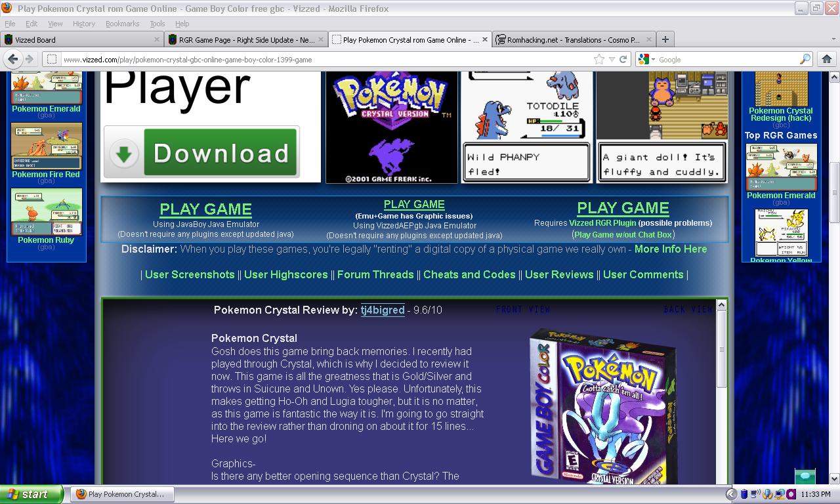Click the forward navigation arrow
The width and height of the screenshot is (840, 504).
tap(29, 59)
